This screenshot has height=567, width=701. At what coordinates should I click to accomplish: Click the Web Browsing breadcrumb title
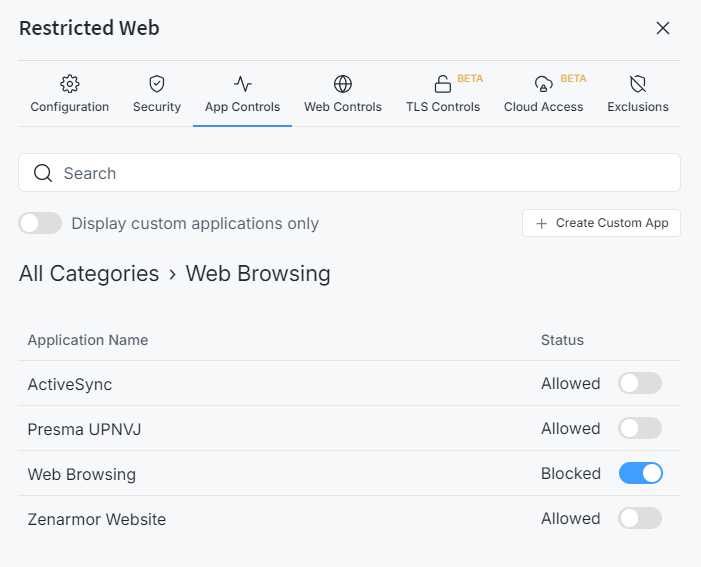pos(258,273)
